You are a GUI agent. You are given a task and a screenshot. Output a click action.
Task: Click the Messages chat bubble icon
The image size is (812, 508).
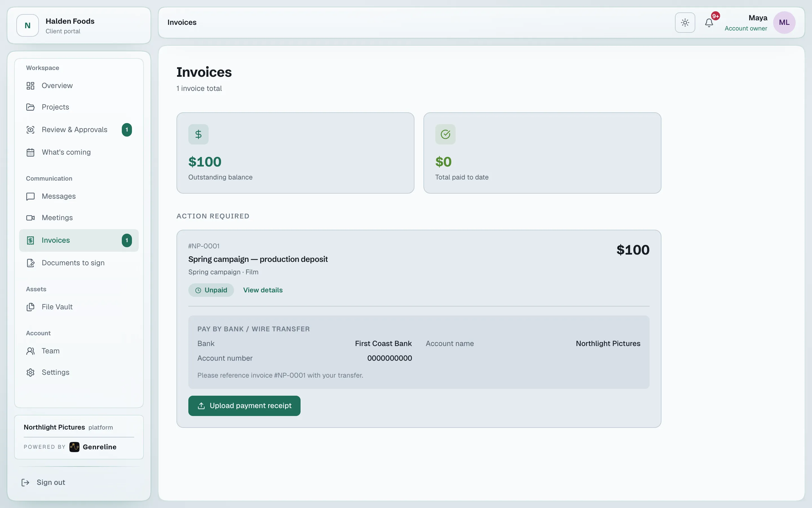click(x=30, y=196)
